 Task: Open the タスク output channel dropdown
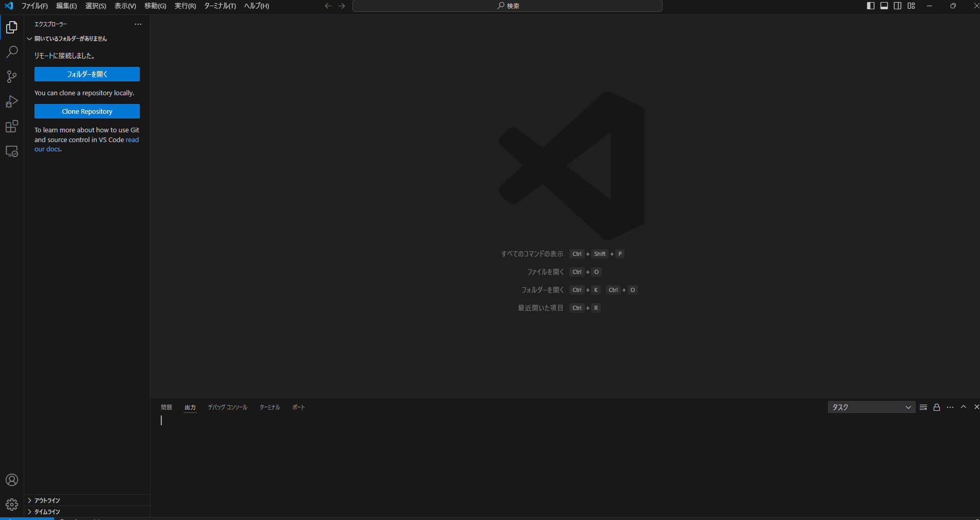[871, 407]
